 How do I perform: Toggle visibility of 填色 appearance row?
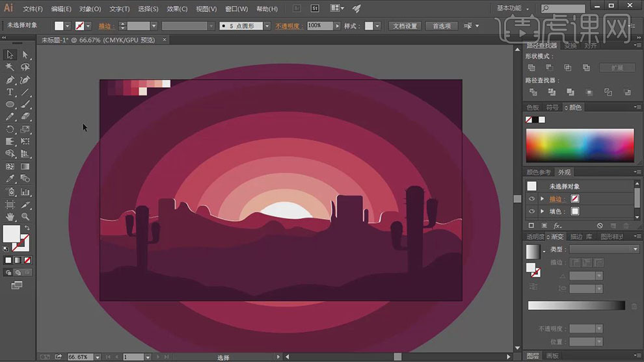532,211
